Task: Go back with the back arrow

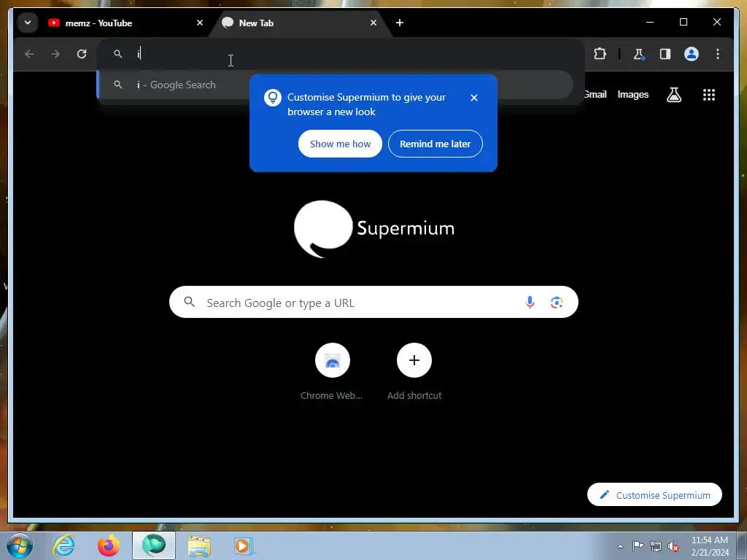Action: tap(29, 54)
